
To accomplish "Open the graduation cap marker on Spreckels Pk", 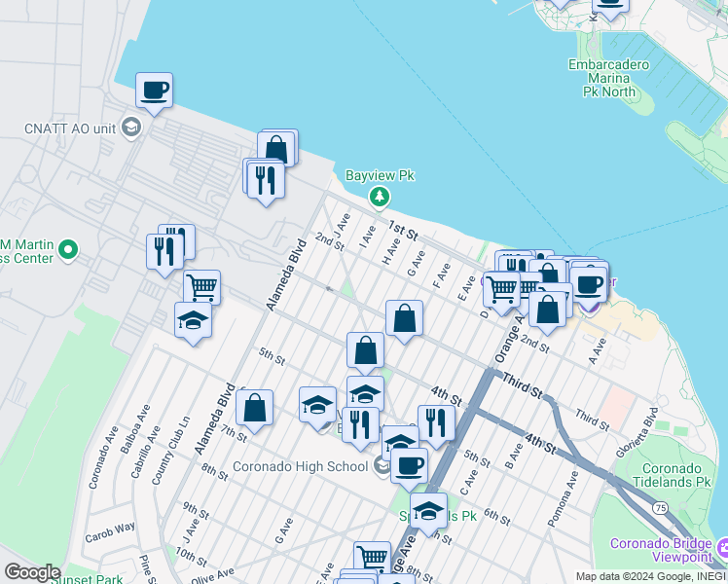I will pos(428,514).
